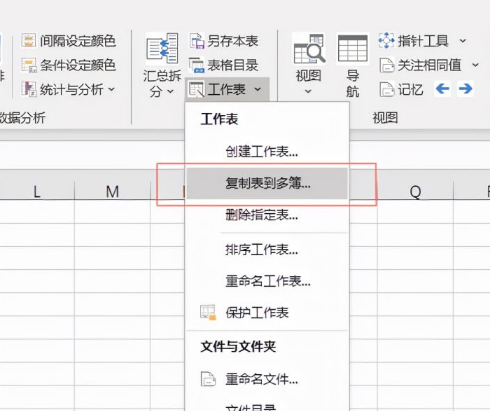The height and width of the screenshot is (411, 490).
Task: Select 保护工作表 text in menu
Action: pyautogui.click(x=257, y=313)
